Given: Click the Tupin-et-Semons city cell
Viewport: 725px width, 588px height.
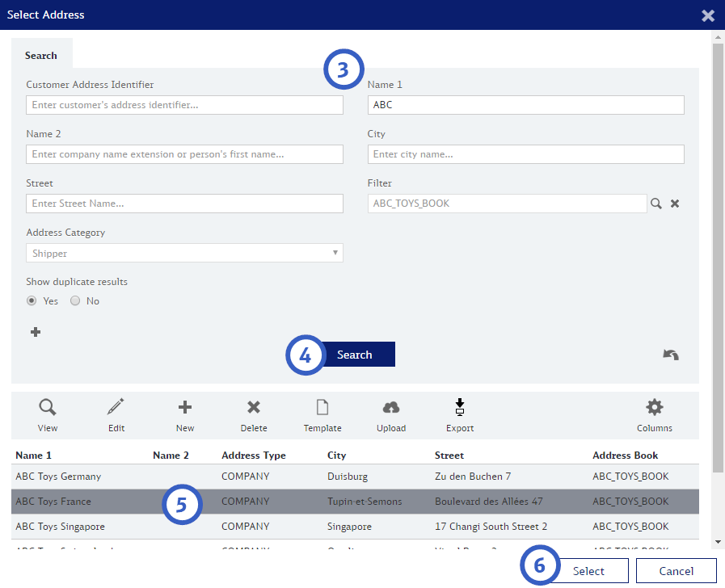Looking at the screenshot, I should (365, 502).
